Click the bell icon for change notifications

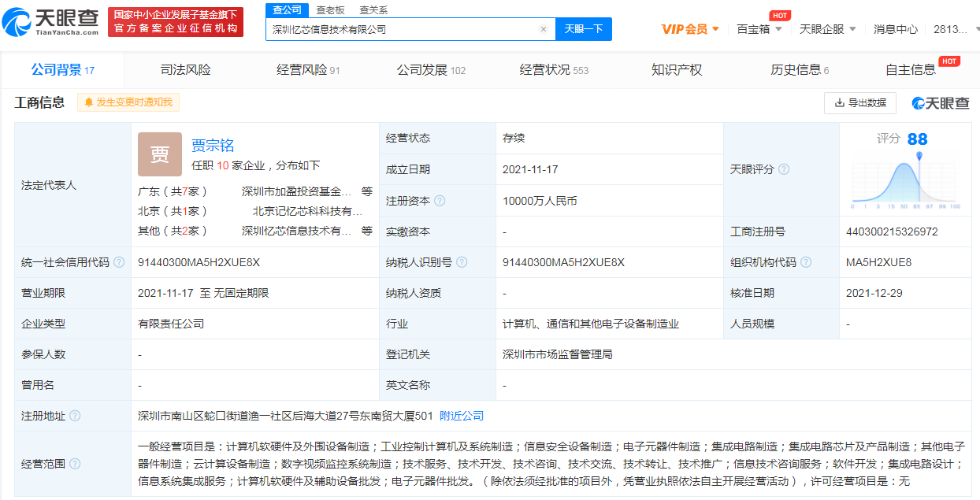click(88, 102)
